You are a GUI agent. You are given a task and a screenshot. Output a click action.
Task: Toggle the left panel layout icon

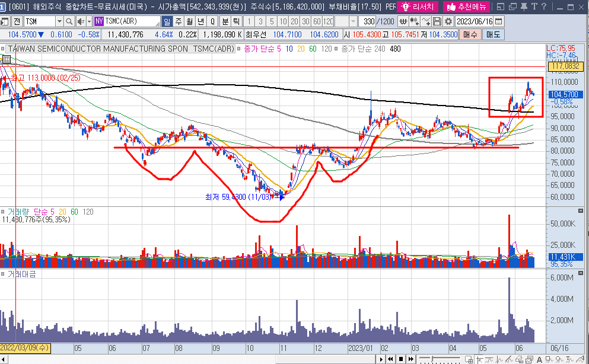coord(5,21)
